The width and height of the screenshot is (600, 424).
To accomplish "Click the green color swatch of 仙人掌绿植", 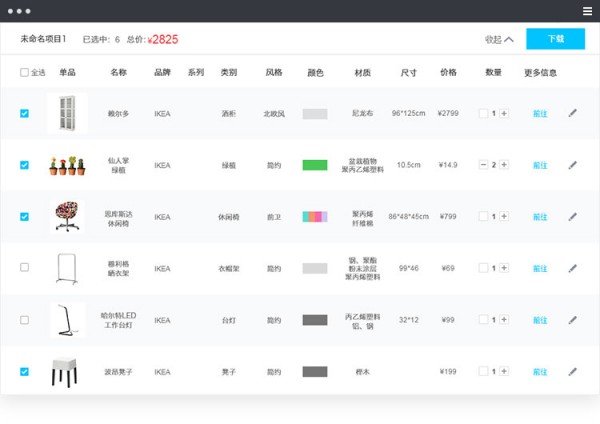I will [x=315, y=165].
